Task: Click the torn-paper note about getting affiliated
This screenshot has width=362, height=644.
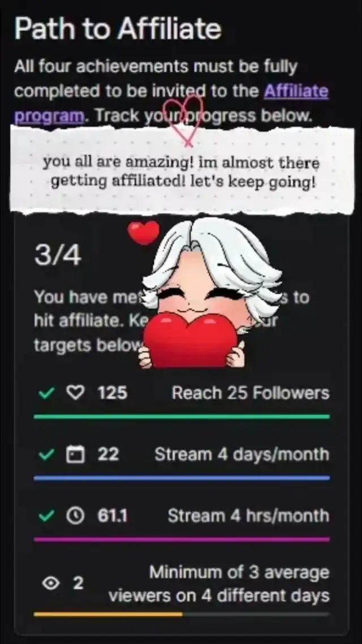Action: 182,171
